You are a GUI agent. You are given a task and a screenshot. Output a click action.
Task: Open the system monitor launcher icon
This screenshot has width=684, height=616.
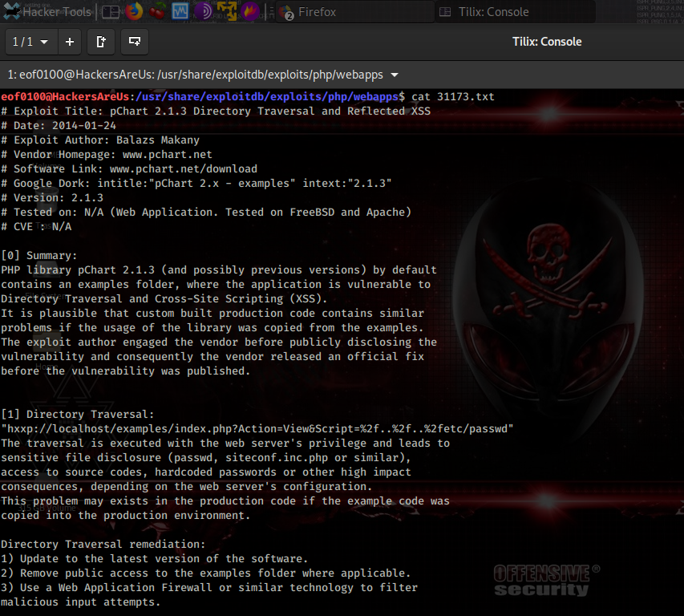[180, 12]
